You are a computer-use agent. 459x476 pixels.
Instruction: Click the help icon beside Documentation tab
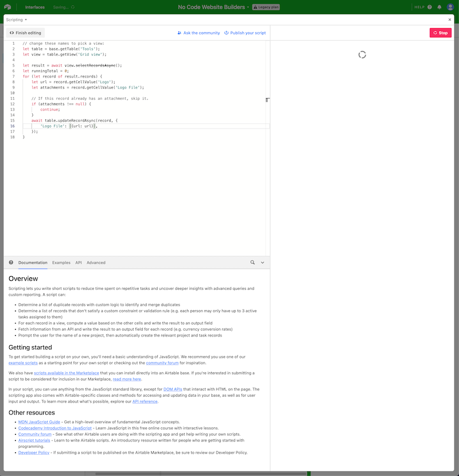click(x=11, y=262)
